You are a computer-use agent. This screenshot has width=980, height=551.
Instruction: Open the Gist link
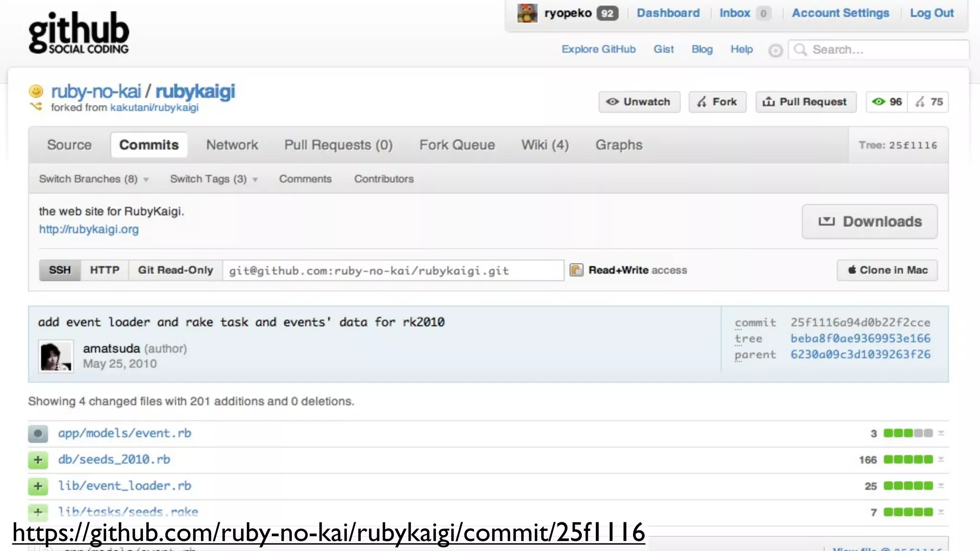pos(664,49)
